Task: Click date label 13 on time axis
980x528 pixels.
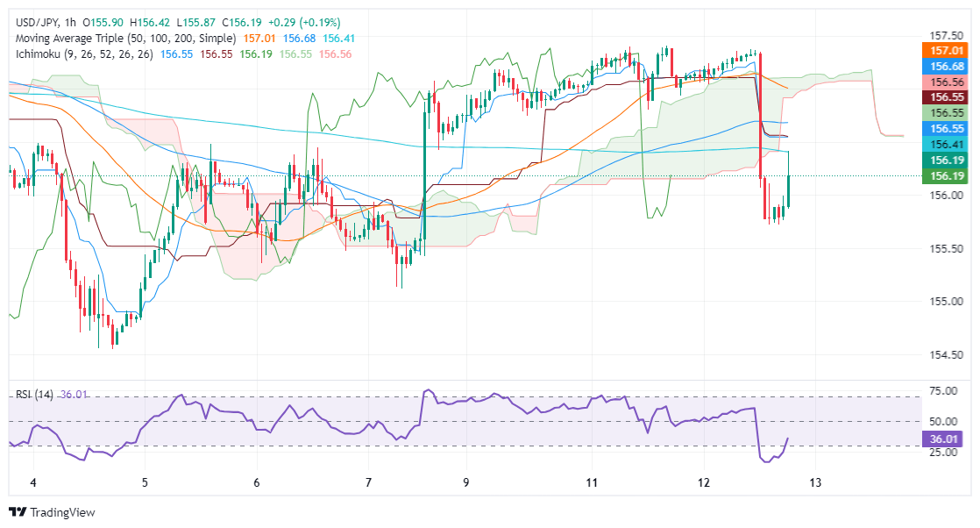Action: 814,483
